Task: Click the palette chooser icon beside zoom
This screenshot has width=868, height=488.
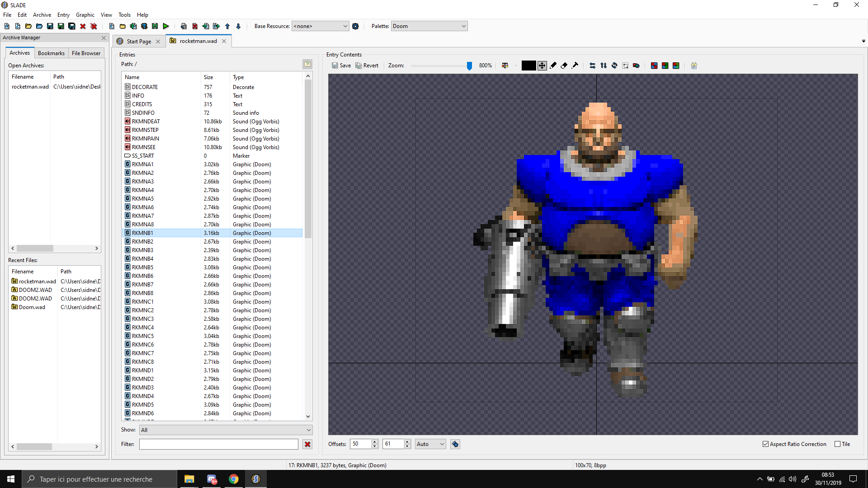Action: click(x=505, y=66)
